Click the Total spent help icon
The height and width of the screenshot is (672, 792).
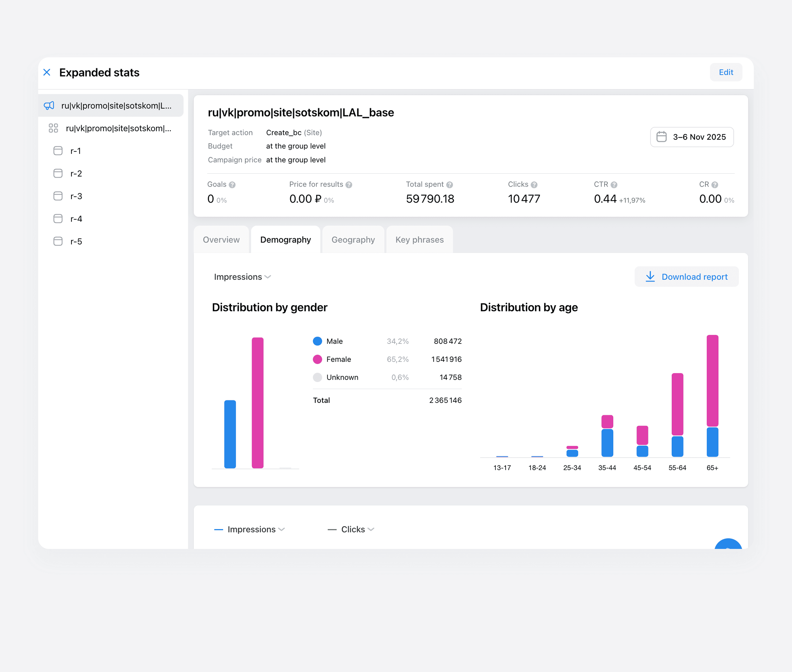point(450,185)
